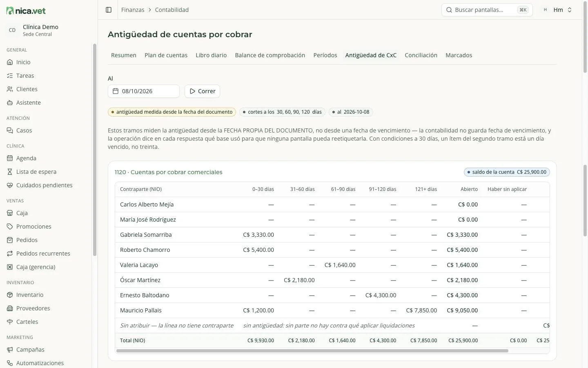Click the Lista de espera hourglass icon

[10, 172]
